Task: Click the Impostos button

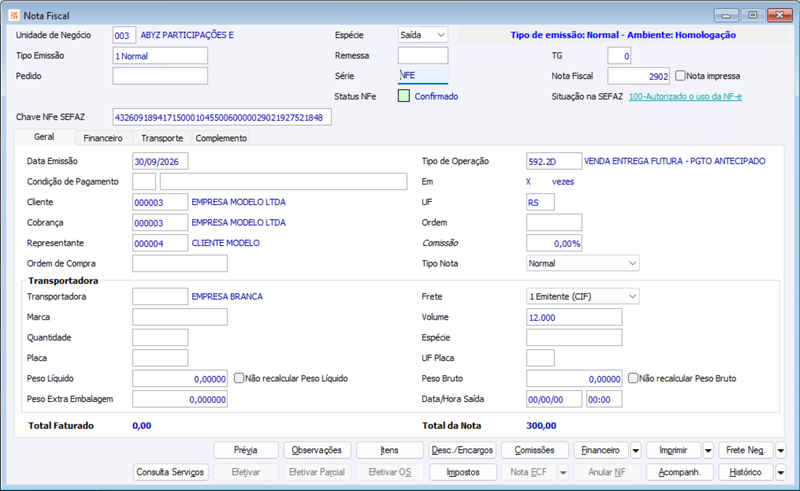Action: coord(463,472)
